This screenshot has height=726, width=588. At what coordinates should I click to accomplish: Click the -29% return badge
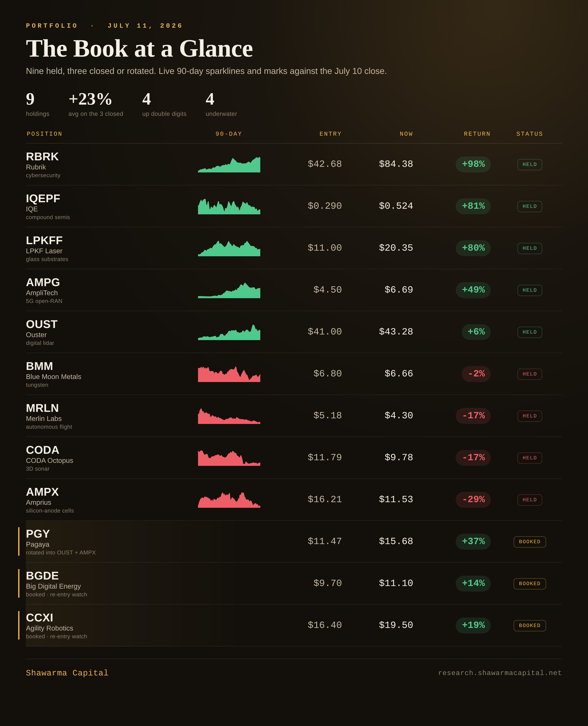[x=473, y=500]
